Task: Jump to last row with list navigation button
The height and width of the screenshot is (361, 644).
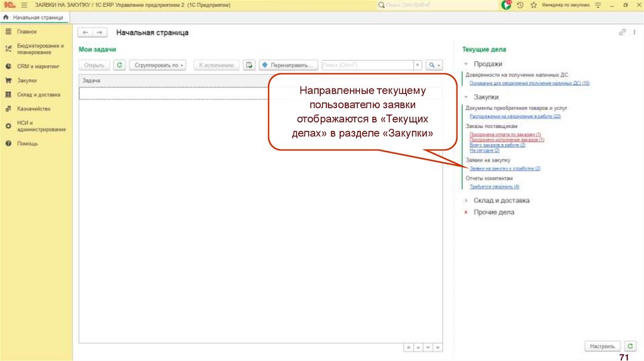Action: coord(438,347)
